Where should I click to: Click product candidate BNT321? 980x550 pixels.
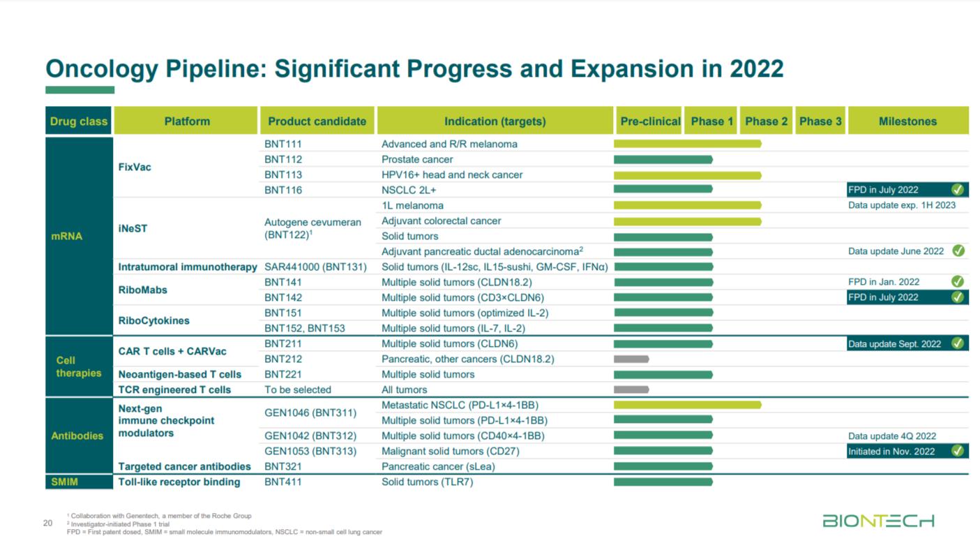pyautogui.click(x=283, y=466)
